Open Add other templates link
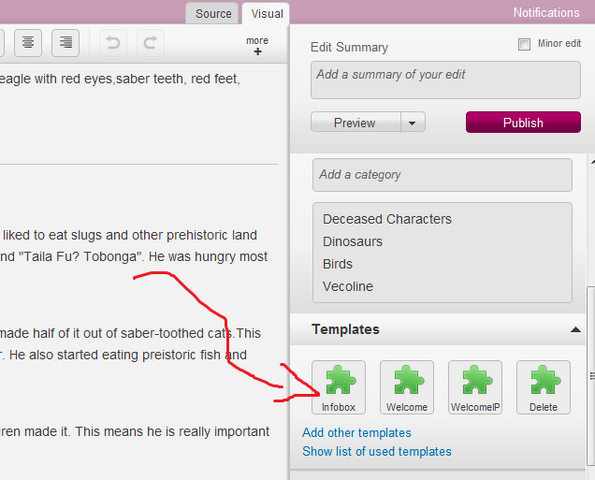595x480 pixels. (x=356, y=433)
